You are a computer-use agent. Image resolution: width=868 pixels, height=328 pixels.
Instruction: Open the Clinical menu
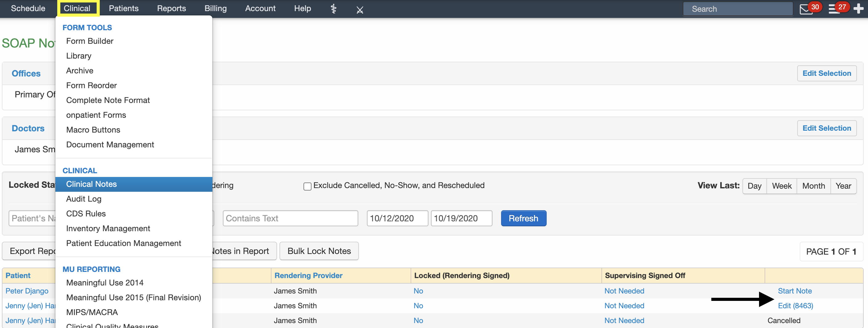[x=78, y=8]
